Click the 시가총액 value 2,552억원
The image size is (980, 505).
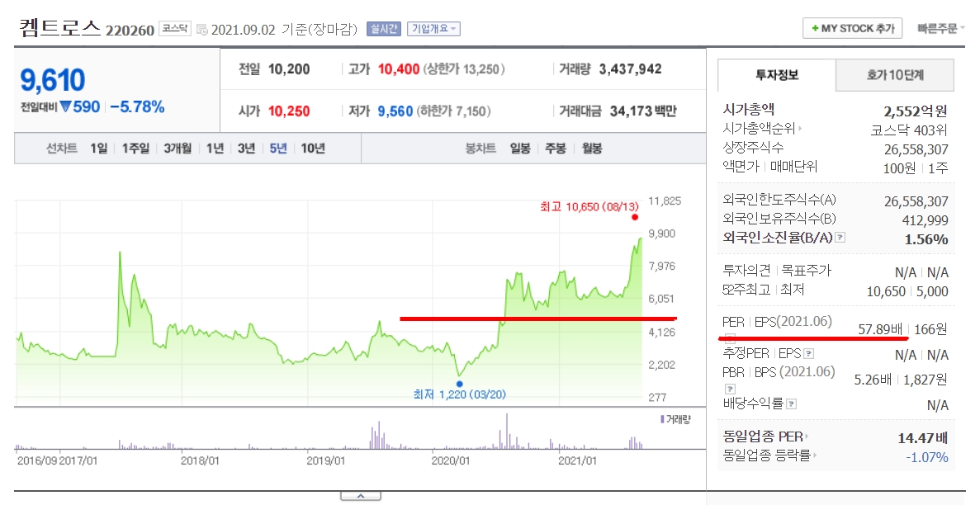[916, 111]
